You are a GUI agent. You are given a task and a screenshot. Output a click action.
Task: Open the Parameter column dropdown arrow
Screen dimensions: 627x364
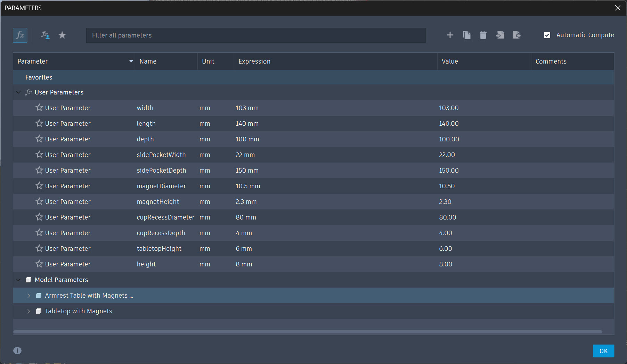tap(131, 61)
